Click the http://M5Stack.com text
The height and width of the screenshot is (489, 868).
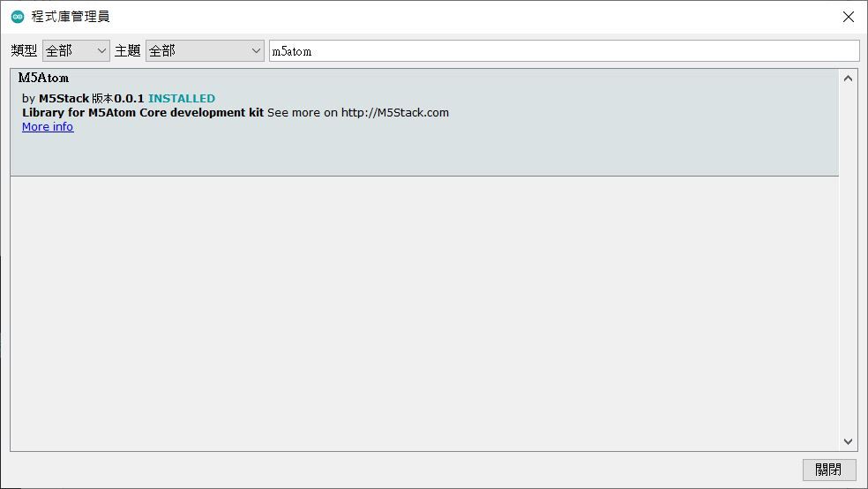click(x=394, y=112)
